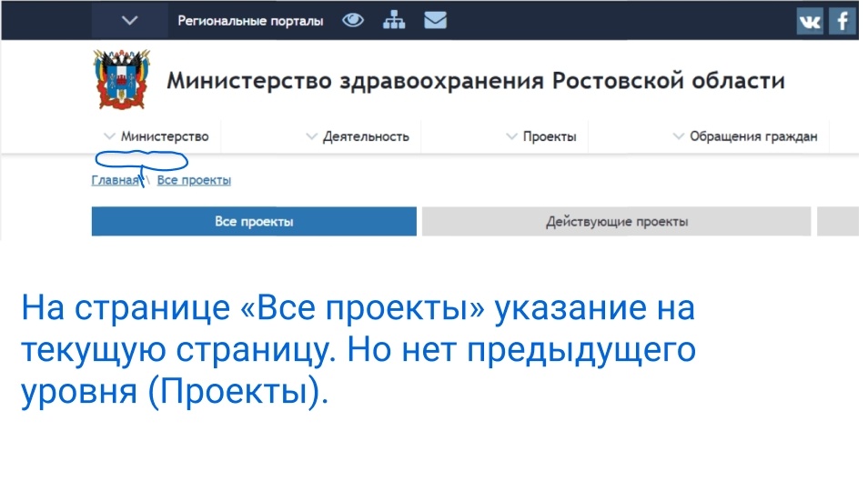Click the Rostov region coat of arms logo
The height and width of the screenshot is (481, 868).
click(x=115, y=81)
